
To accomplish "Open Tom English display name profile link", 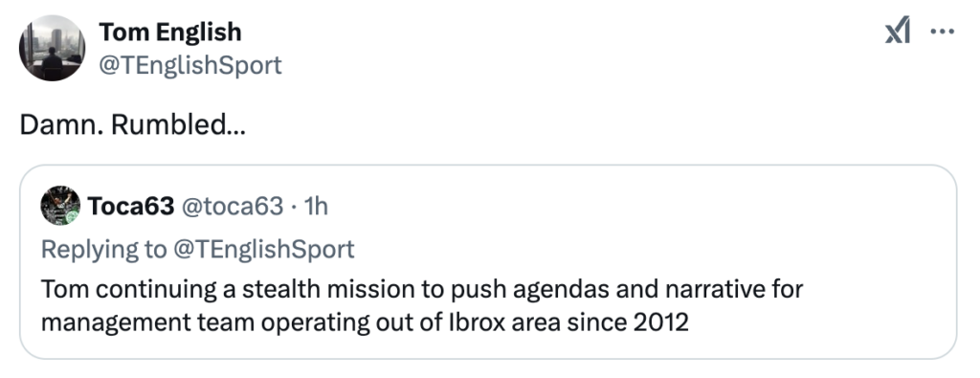I will click(x=170, y=32).
